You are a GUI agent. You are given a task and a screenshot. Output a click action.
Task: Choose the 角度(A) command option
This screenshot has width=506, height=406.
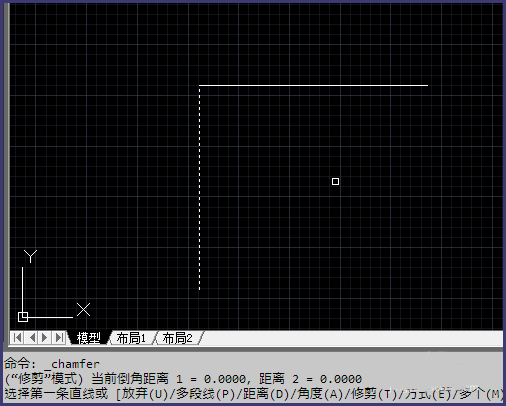click(x=320, y=394)
